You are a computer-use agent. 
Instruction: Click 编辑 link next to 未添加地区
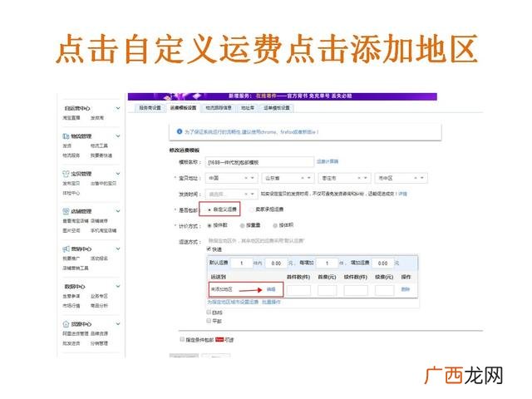[271, 289]
